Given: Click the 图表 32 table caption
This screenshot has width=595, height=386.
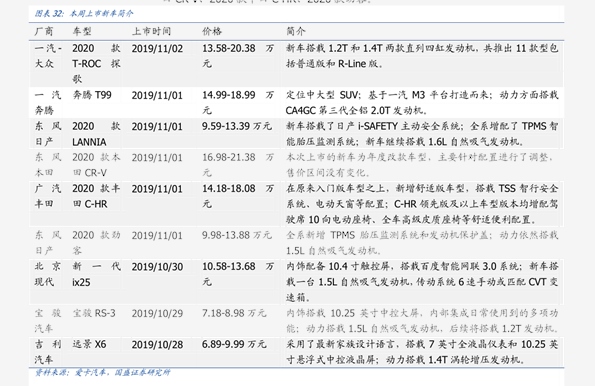Looking at the screenshot, I should click(x=84, y=14).
